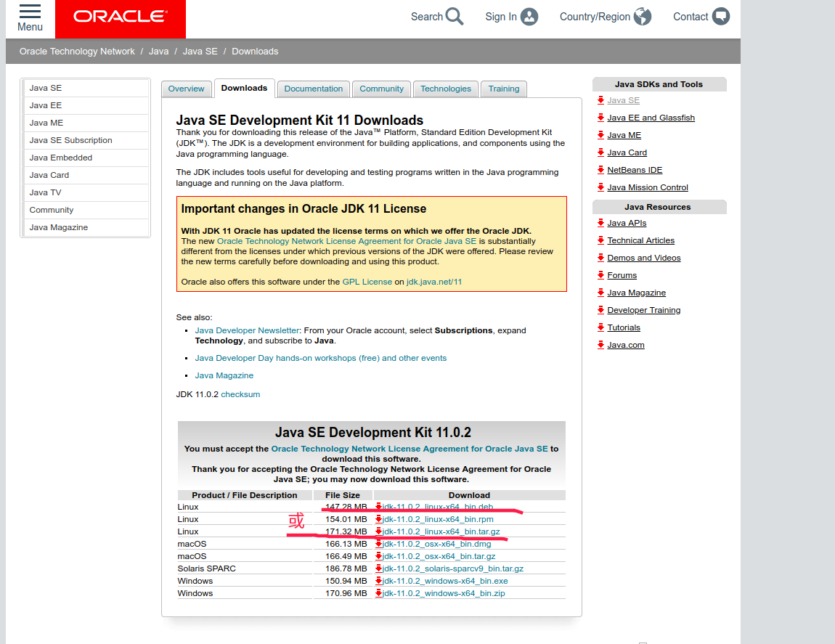The height and width of the screenshot is (644, 835).
Task: Open license agreement link in yellow notice
Action: (346, 241)
